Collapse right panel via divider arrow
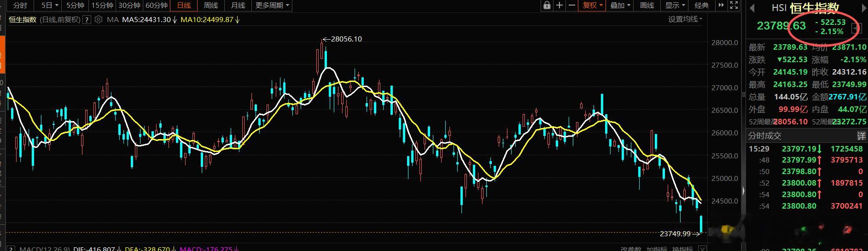The width and height of the screenshot is (868, 251). tap(743, 191)
